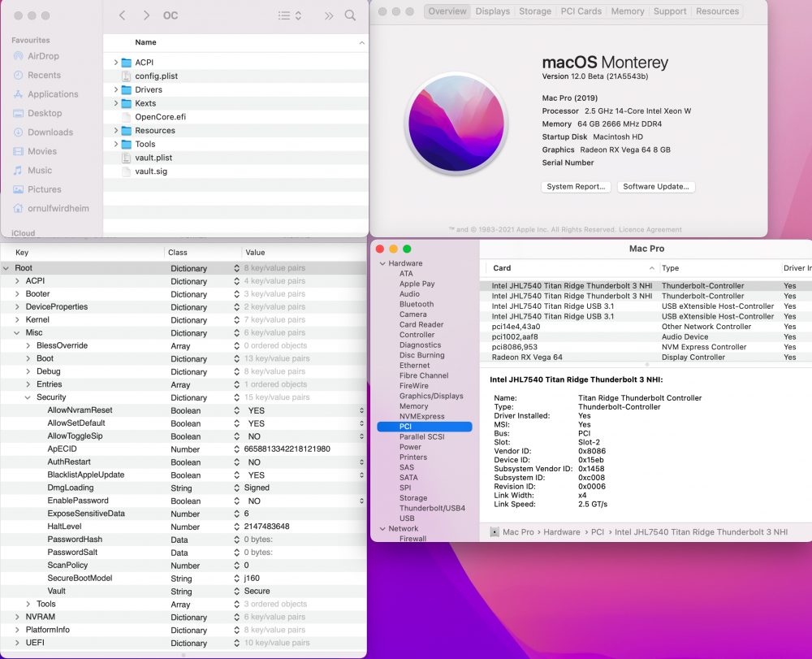This screenshot has width=812, height=659.
Task: Select OpenCore.efi file icon
Action: click(127, 116)
